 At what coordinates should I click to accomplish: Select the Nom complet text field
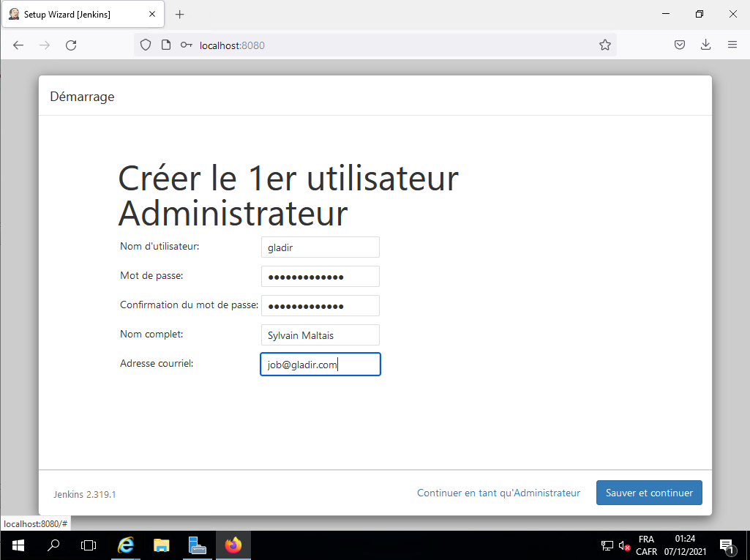click(320, 335)
